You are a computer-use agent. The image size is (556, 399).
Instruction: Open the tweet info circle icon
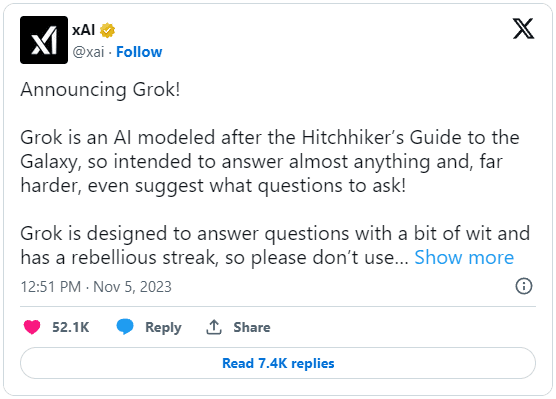click(x=524, y=286)
